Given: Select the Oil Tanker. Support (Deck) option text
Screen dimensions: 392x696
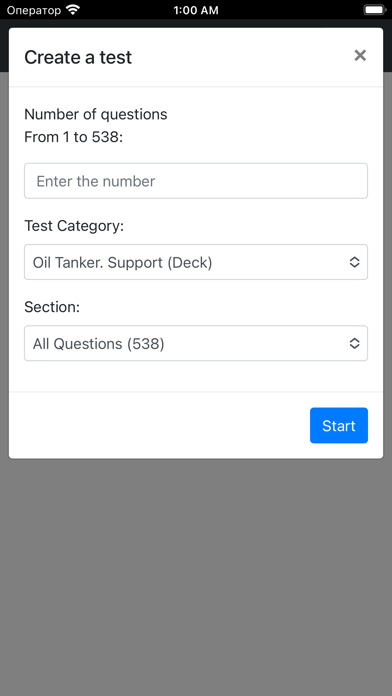Looking at the screenshot, I should [x=123, y=263].
